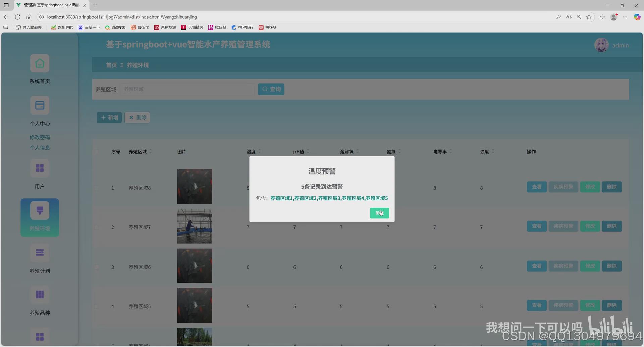Open the 系统首页 sidebar icon
644x347 pixels.
coord(40,63)
